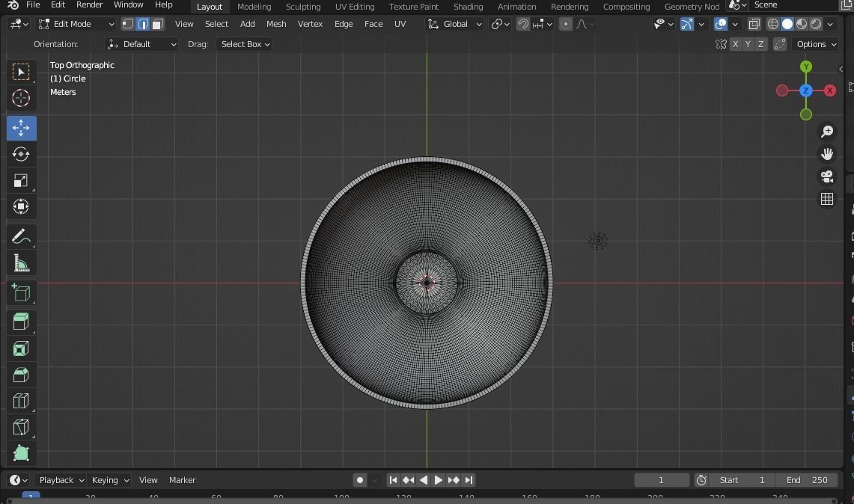Viewport: 854px width, 504px height.
Task: Enable vertex select mode
Action: pyautogui.click(x=127, y=24)
